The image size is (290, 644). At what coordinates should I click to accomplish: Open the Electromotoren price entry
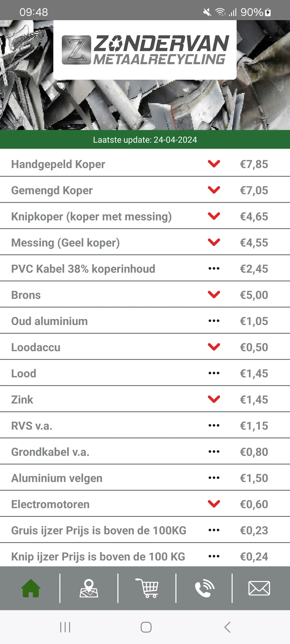pos(145,504)
